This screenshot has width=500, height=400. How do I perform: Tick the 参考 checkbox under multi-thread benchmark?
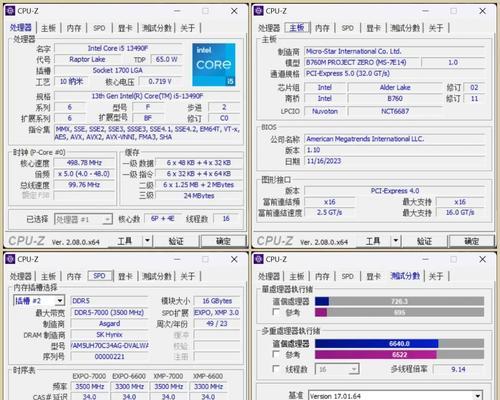[x=276, y=354]
